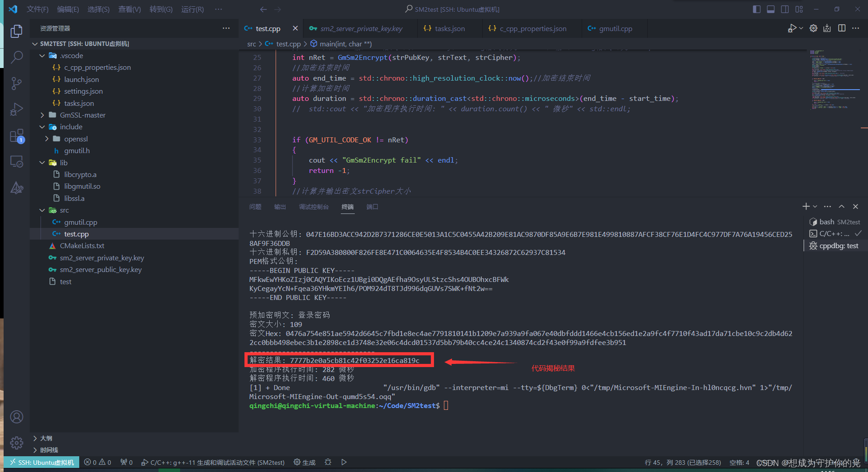Switch to the 问题 panel tab

click(255, 207)
